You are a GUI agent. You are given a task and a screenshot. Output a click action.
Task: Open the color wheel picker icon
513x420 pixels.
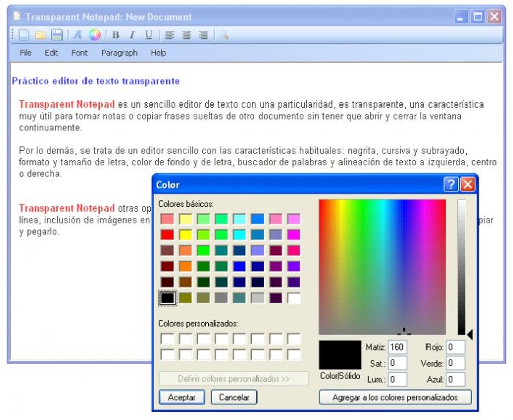[95, 35]
